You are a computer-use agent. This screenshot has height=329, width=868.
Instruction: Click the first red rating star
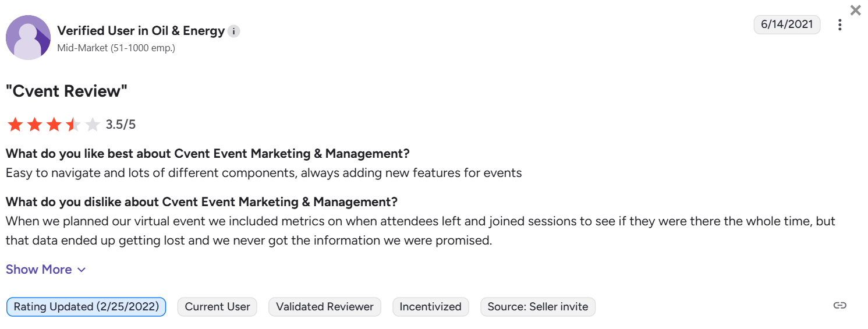pos(15,125)
